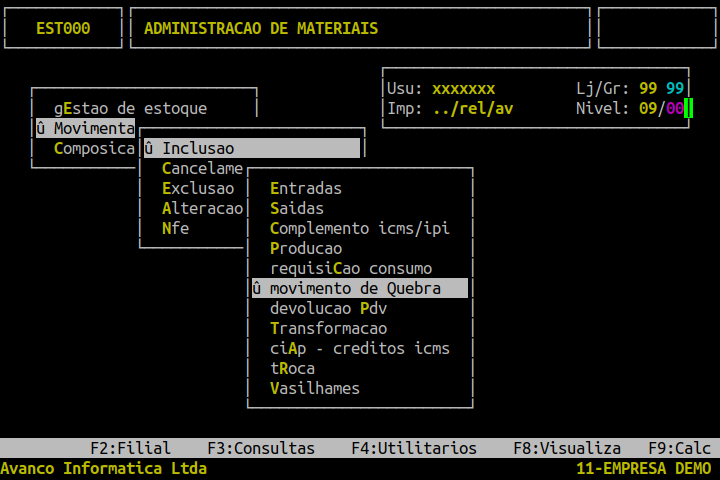Choose Vasilhames menu entry
This screenshot has width=720, height=480.
pyautogui.click(x=315, y=389)
